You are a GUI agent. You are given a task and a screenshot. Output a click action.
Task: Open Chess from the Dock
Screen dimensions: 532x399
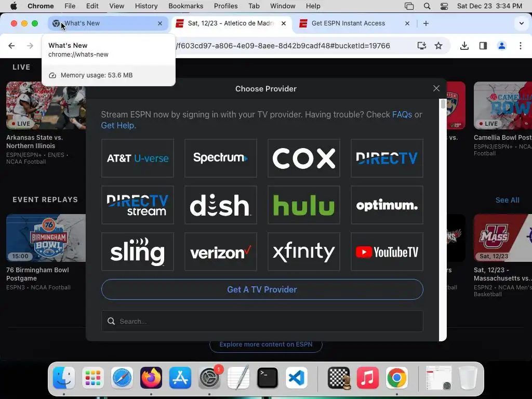(x=339, y=378)
